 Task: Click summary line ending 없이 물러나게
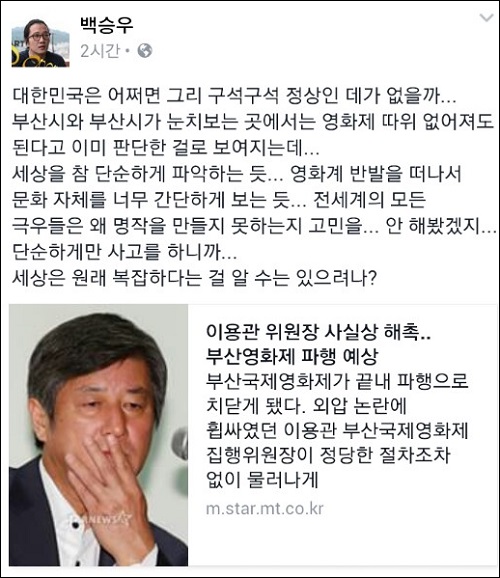[x=262, y=480]
